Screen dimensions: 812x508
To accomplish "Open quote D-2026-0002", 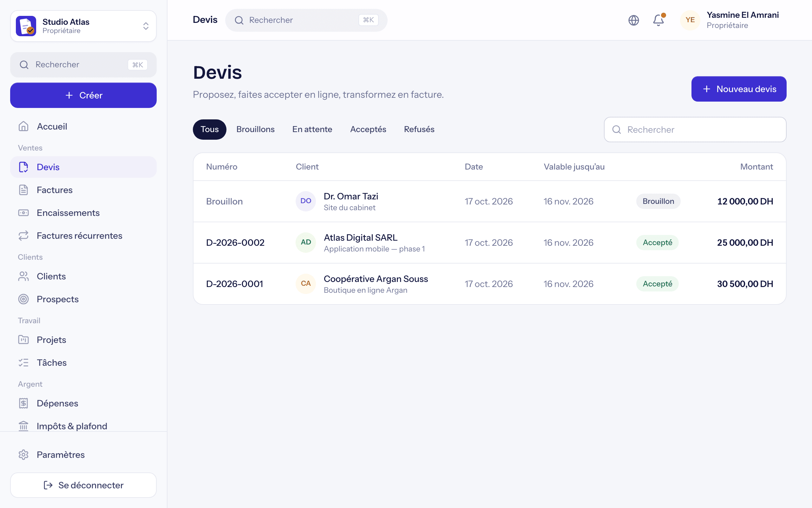I will (x=235, y=243).
